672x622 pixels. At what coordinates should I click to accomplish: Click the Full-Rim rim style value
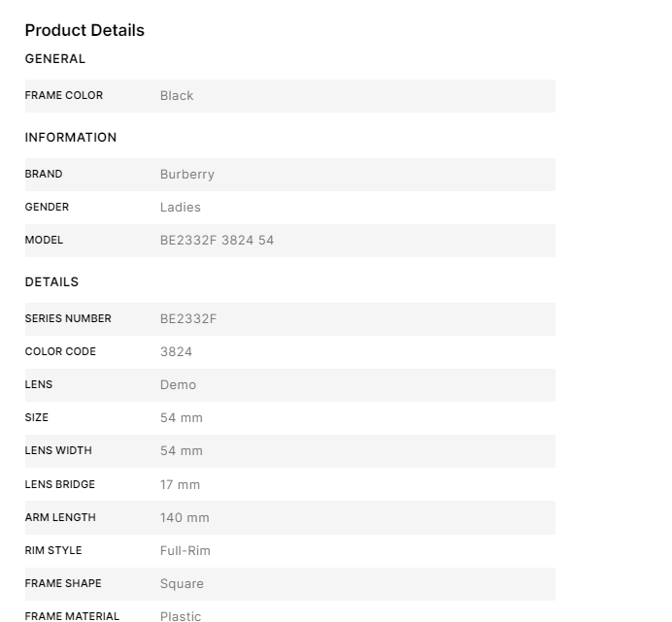185,551
